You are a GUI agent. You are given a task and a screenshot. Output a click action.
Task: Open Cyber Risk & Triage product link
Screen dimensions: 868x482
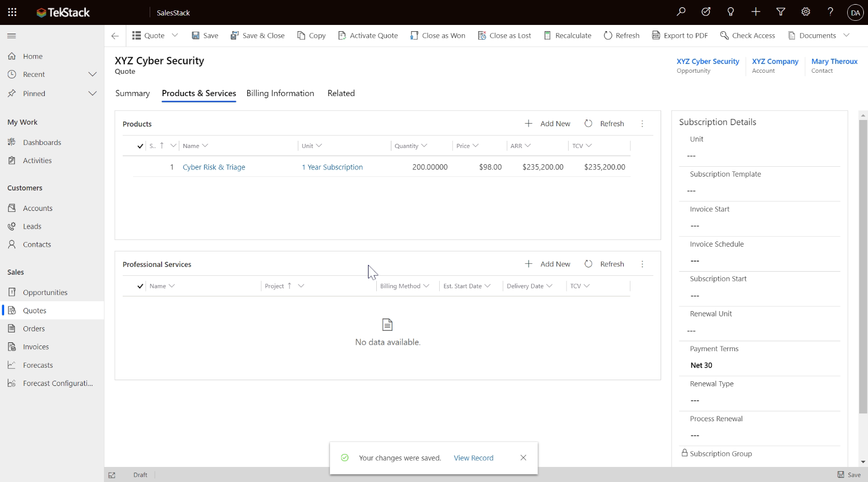pos(214,167)
